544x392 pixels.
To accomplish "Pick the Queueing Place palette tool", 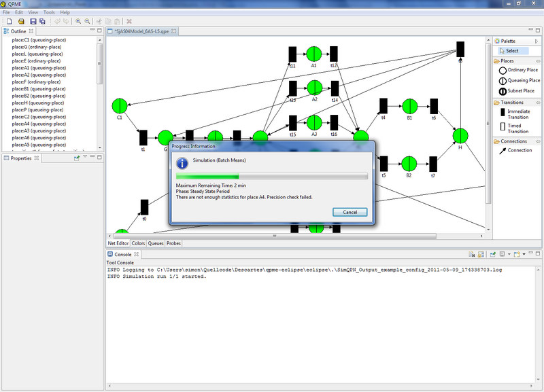I will click(517, 80).
